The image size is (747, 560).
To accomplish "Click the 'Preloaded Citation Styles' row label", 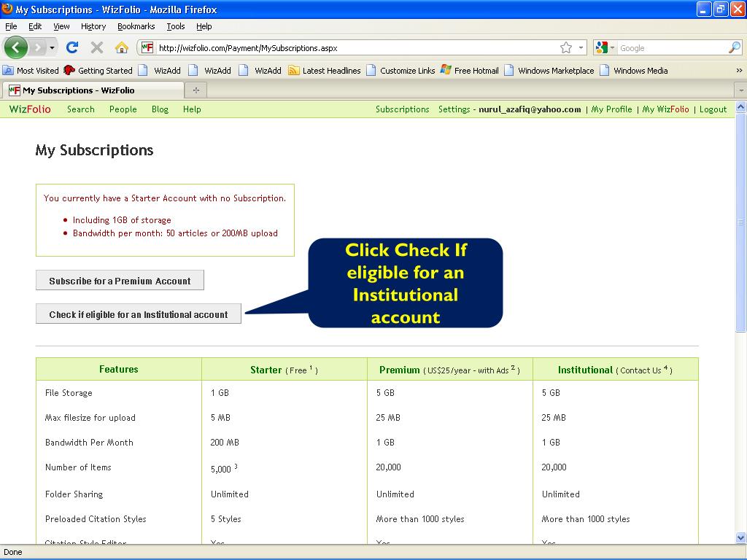I will pyautogui.click(x=96, y=519).
